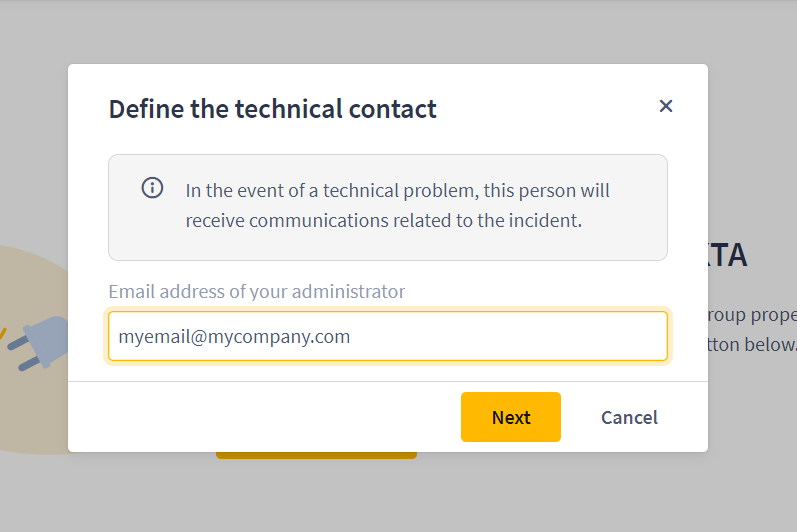797x532 pixels.
Task: Click "receive communications related to the incident" line
Action: (x=384, y=221)
